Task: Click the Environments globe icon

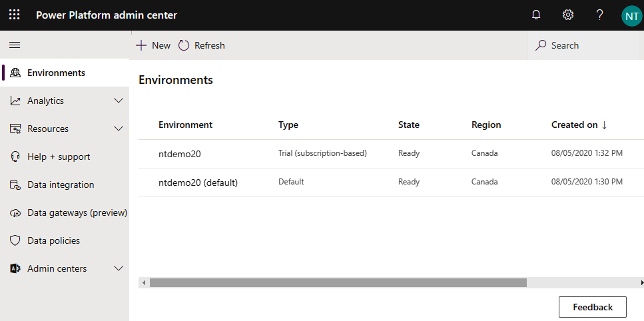Action: pos(15,73)
